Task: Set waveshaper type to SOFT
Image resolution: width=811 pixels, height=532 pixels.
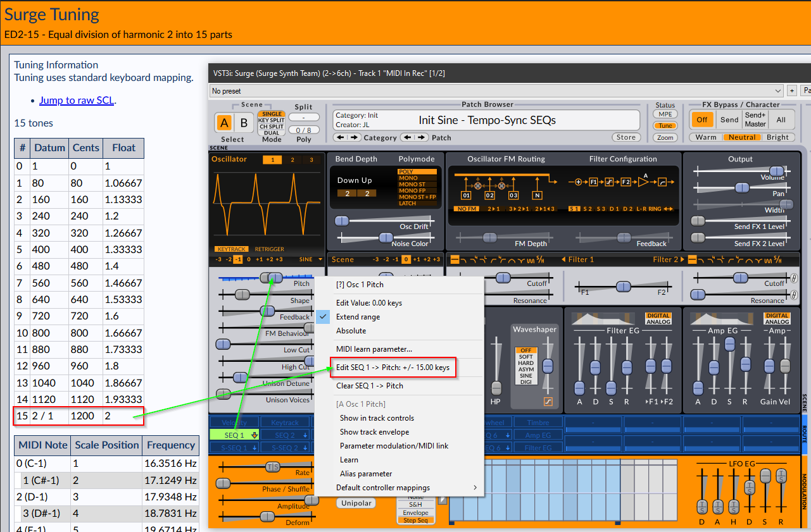Action: point(526,357)
